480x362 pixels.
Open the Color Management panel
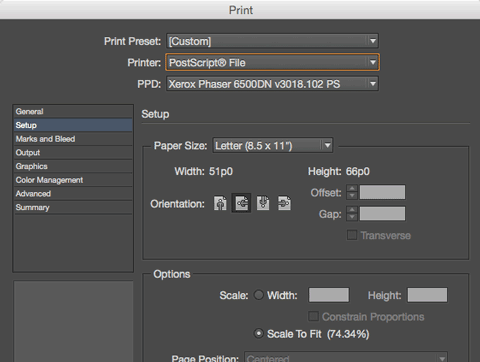tap(73, 180)
